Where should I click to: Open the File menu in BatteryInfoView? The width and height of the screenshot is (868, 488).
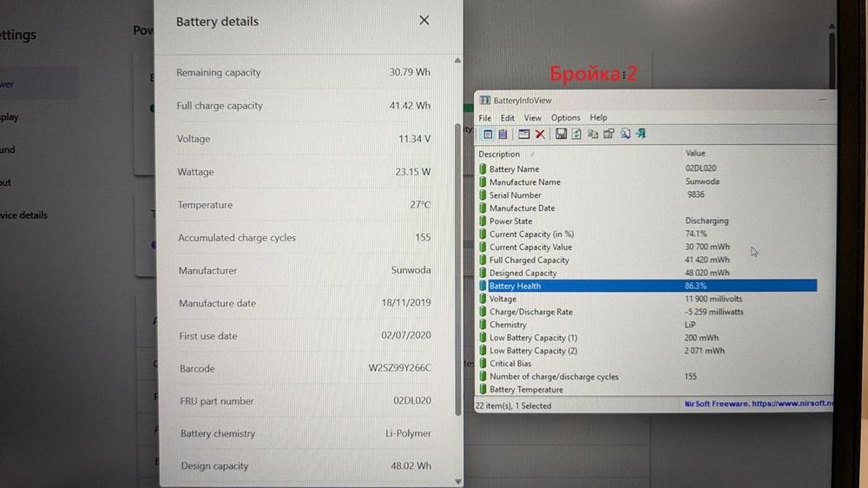pyautogui.click(x=485, y=118)
